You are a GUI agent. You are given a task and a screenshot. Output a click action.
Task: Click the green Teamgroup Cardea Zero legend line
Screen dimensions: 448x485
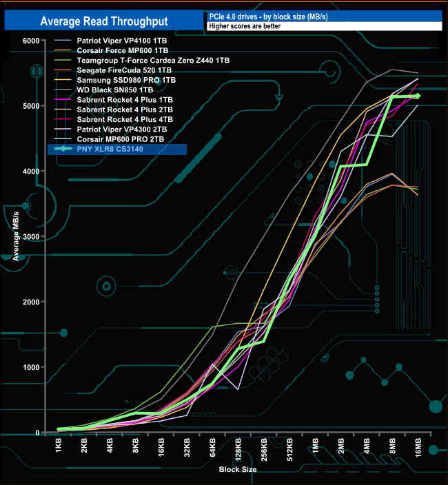point(63,61)
